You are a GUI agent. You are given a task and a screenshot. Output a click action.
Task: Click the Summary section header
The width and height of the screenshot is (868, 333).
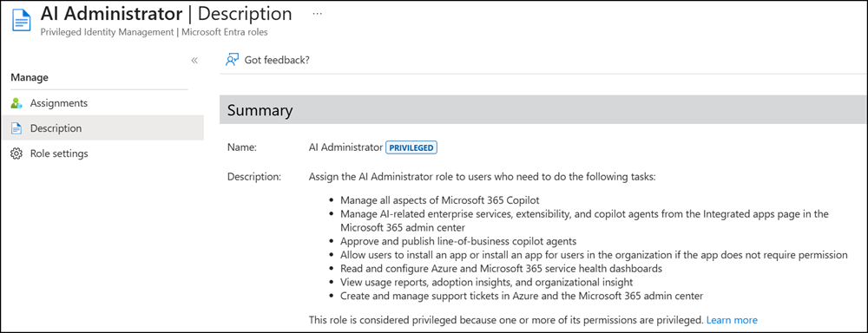[x=543, y=109]
